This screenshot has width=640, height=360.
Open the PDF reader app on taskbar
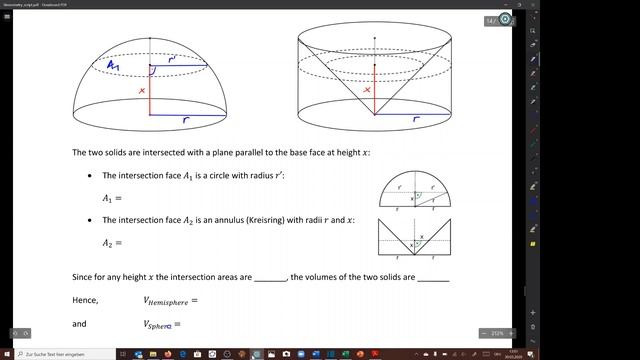[x=375, y=354]
